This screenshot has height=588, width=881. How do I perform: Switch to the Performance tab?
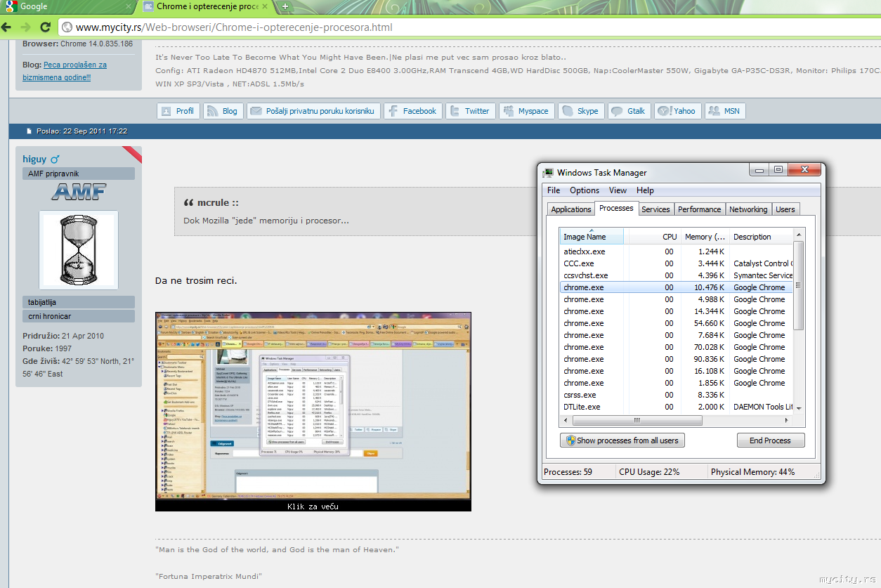click(x=699, y=209)
